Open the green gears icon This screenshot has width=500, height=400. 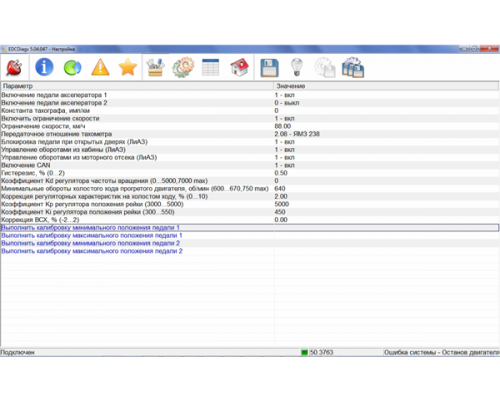pos(183,67)
